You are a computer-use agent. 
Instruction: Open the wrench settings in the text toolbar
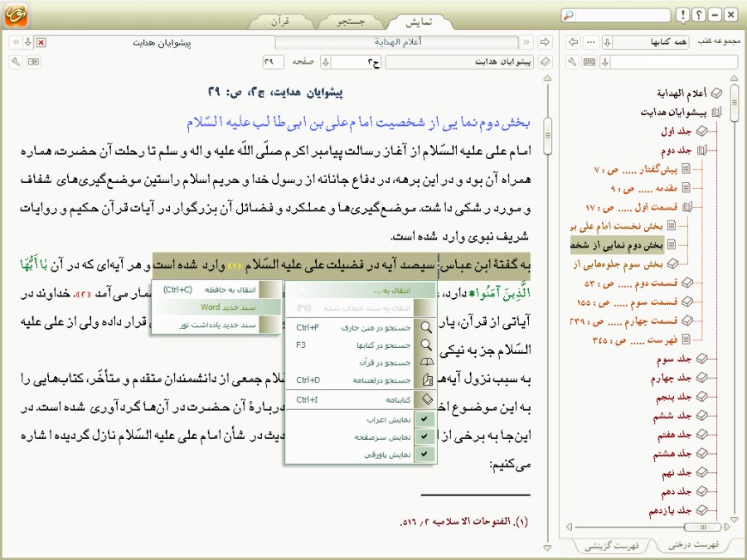[x=16, y=62]
